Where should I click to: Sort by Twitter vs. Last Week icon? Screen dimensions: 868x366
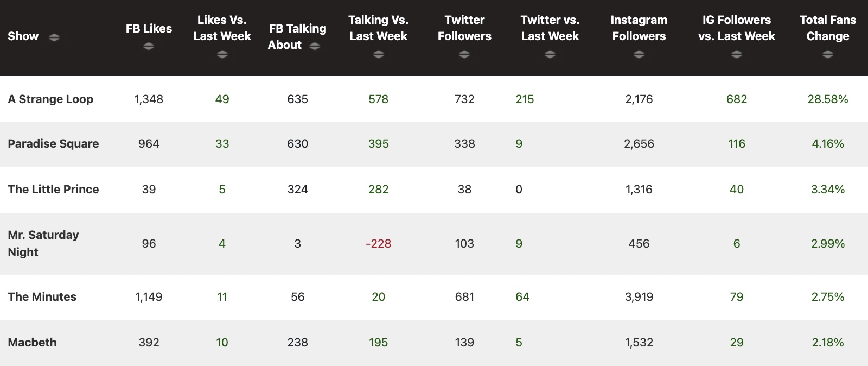pos(550,54)
